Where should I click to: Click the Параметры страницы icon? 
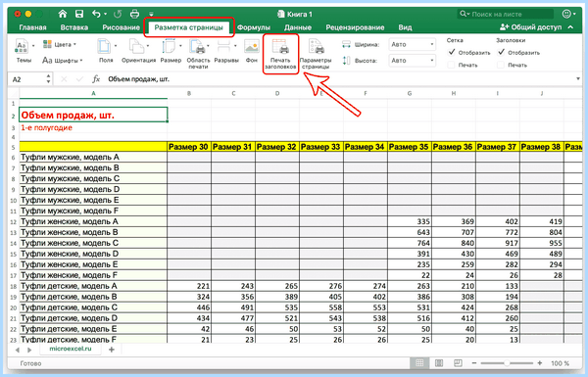[x=317, y=46]
